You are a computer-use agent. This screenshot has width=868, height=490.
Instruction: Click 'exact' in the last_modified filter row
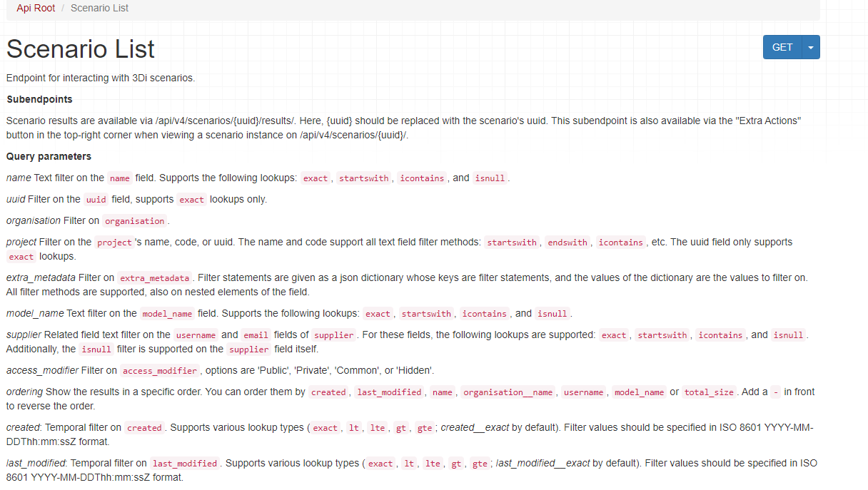coord(380,464)
